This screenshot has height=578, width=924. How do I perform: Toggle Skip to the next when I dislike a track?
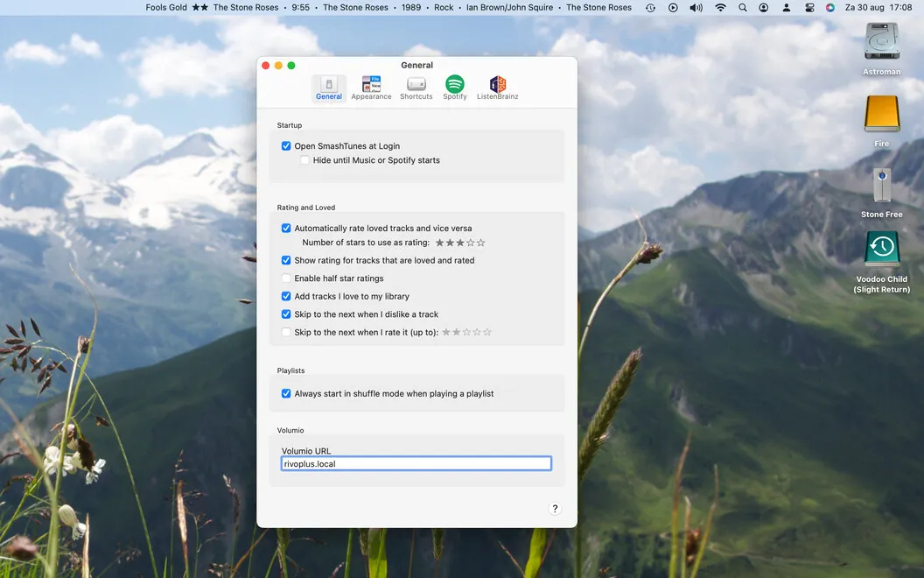tap(286, 314)
